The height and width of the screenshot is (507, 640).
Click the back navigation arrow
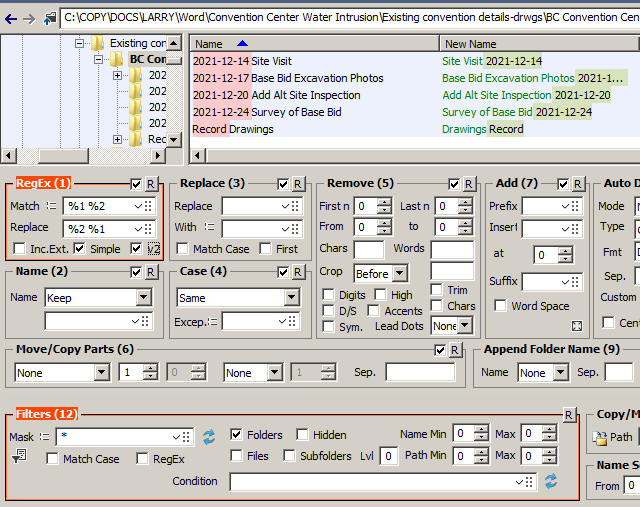pyautogui.click(x=11, y=19)
